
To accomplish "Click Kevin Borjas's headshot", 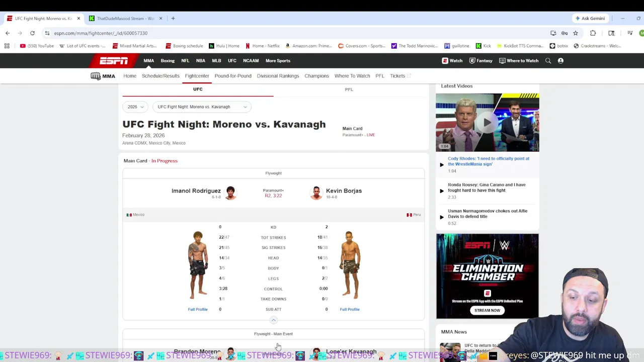I will [x=316, y=193].
